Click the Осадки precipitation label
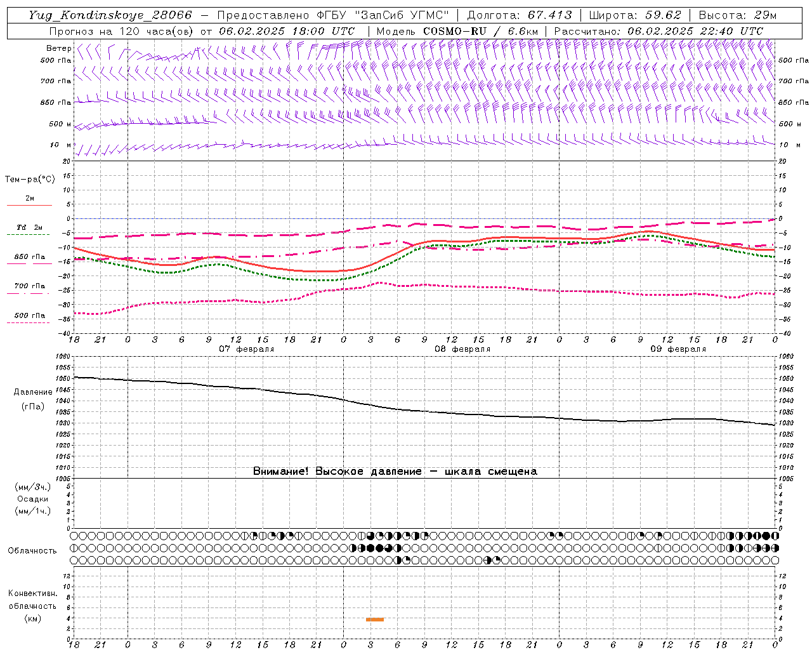 [33, 499]
